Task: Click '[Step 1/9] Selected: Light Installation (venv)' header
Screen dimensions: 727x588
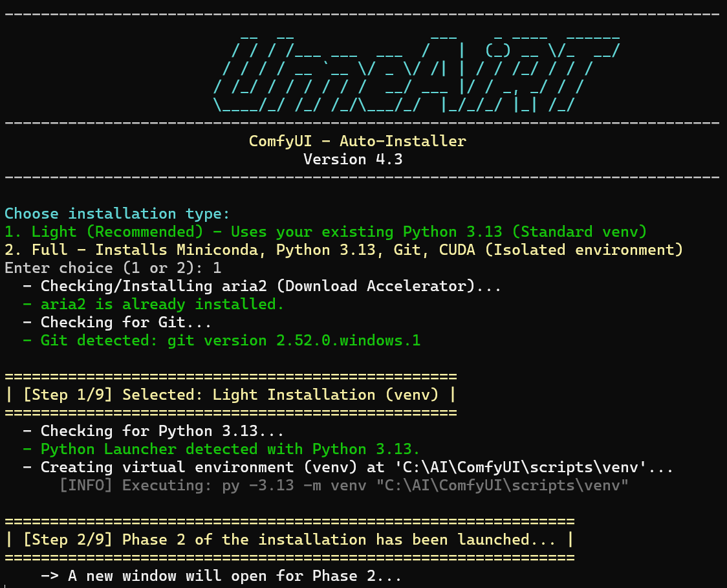Action: 230,395
